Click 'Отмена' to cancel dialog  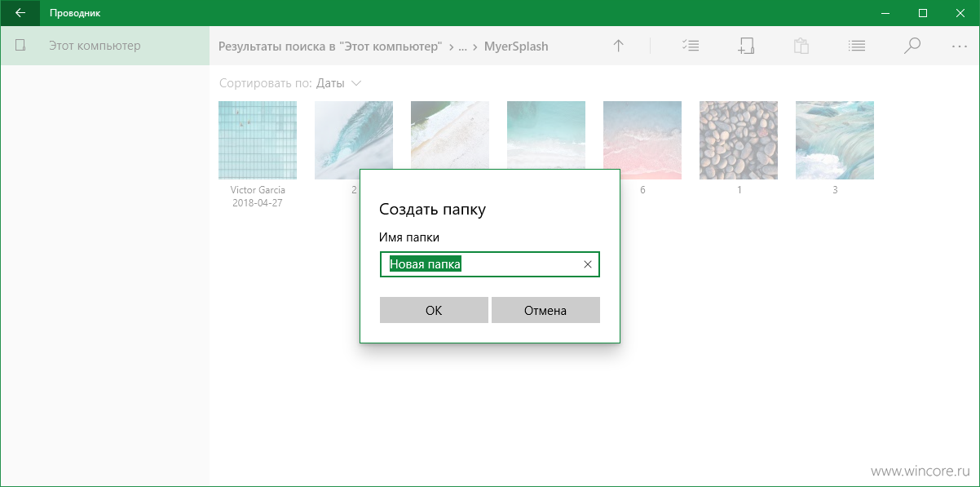pos(545,310)
